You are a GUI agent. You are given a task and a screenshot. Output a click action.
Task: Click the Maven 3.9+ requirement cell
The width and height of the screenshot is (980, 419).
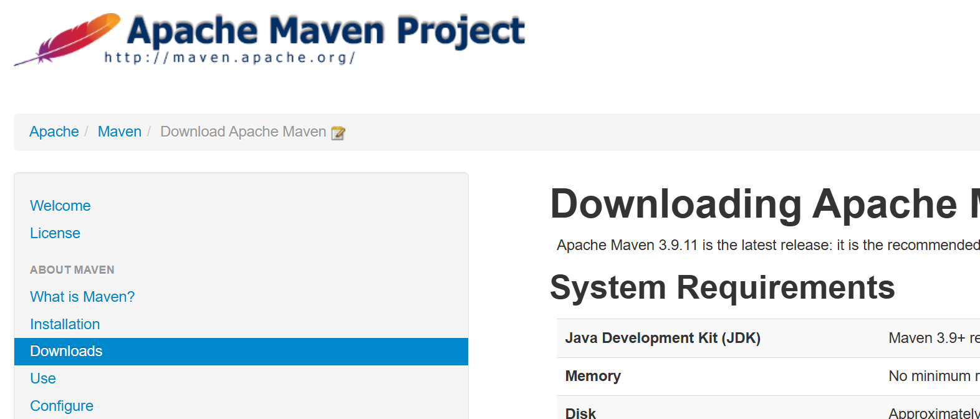pyautogui.click(x=934, y=338)
